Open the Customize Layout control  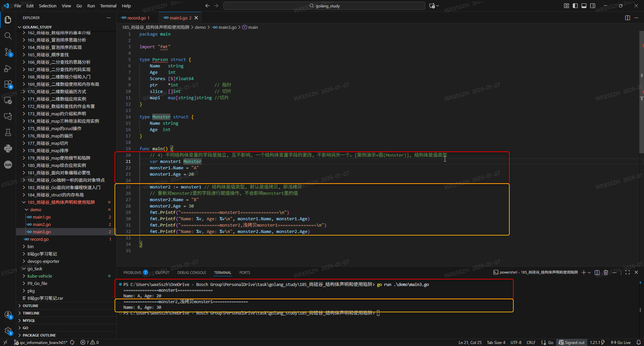[567, 6]
